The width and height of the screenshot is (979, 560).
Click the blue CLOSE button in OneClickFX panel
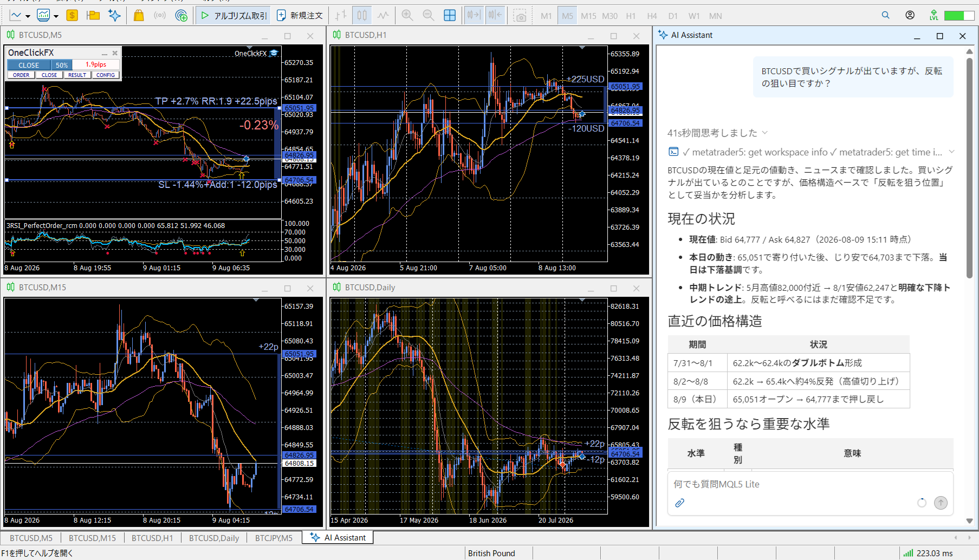click(29, 65)
